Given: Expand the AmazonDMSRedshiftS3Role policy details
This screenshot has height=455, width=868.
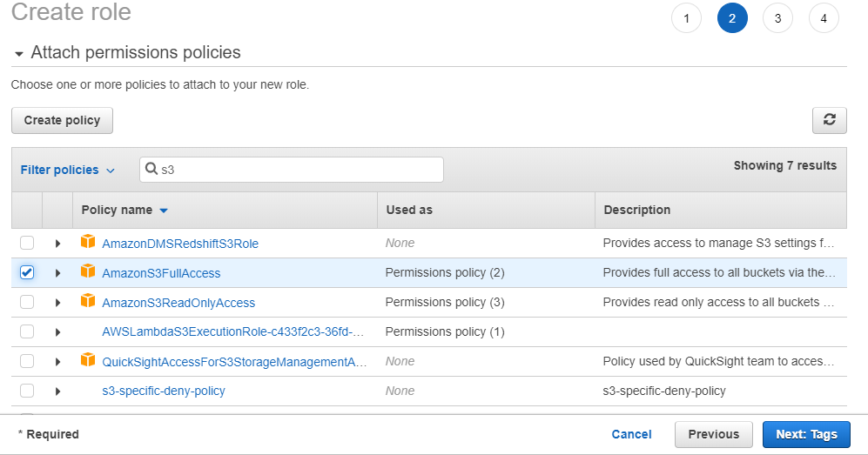Looking at the screenshot, I should 57,244.
